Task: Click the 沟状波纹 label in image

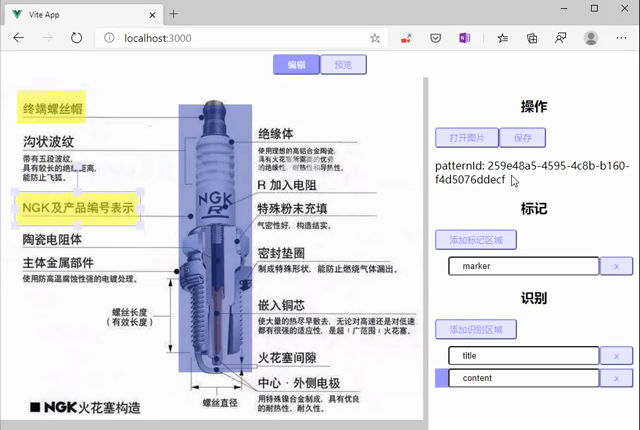Action: [x=48, y=142]
